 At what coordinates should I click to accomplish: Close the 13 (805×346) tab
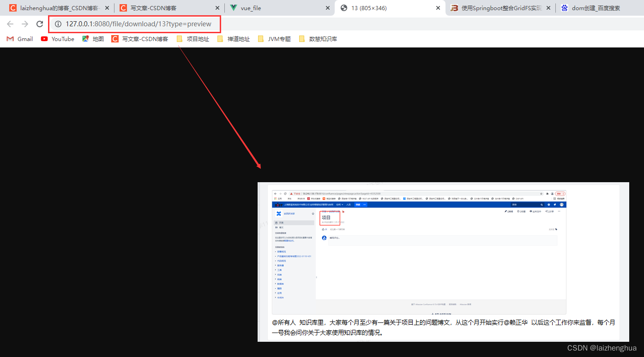pos(438,8)
